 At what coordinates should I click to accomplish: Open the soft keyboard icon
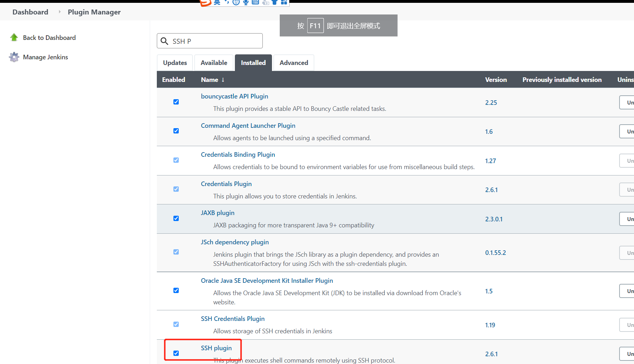click(x=255, y=2)
